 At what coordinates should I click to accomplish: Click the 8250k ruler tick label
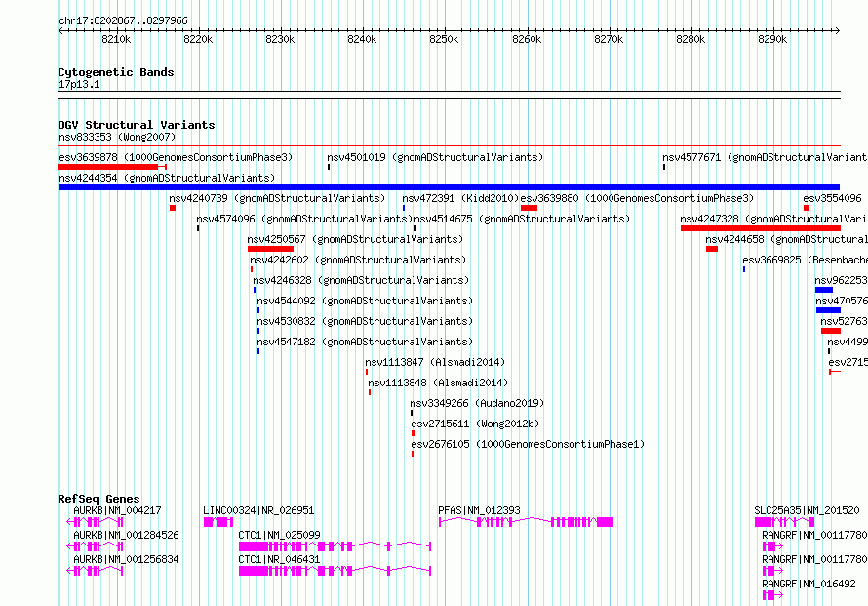[x=444, y=39]
